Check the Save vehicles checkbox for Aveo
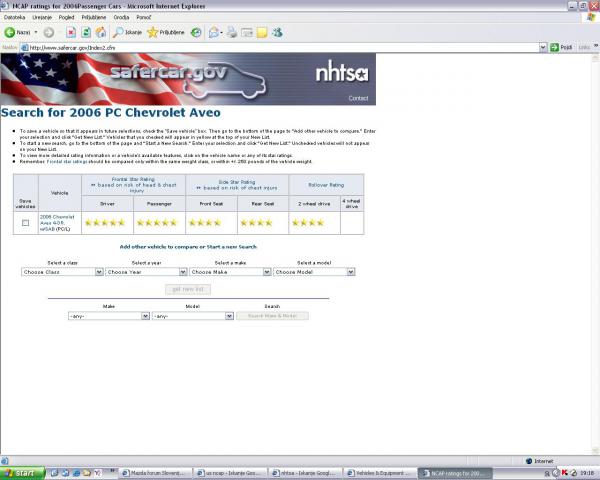This screenshot has width=600, height=480. tap(25, 223)
